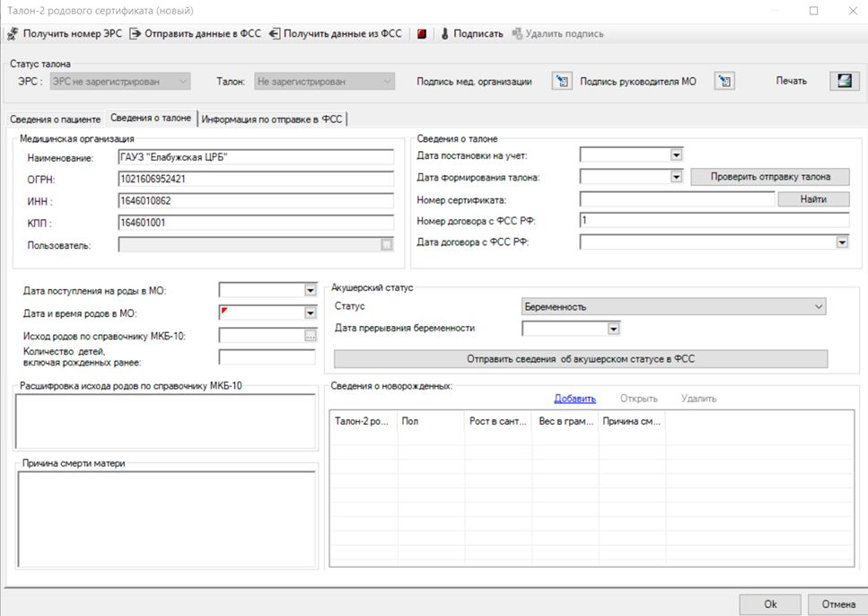Click the 'Удалить' link for newborns
868x616 pixels.
click(x=698, y=399)
